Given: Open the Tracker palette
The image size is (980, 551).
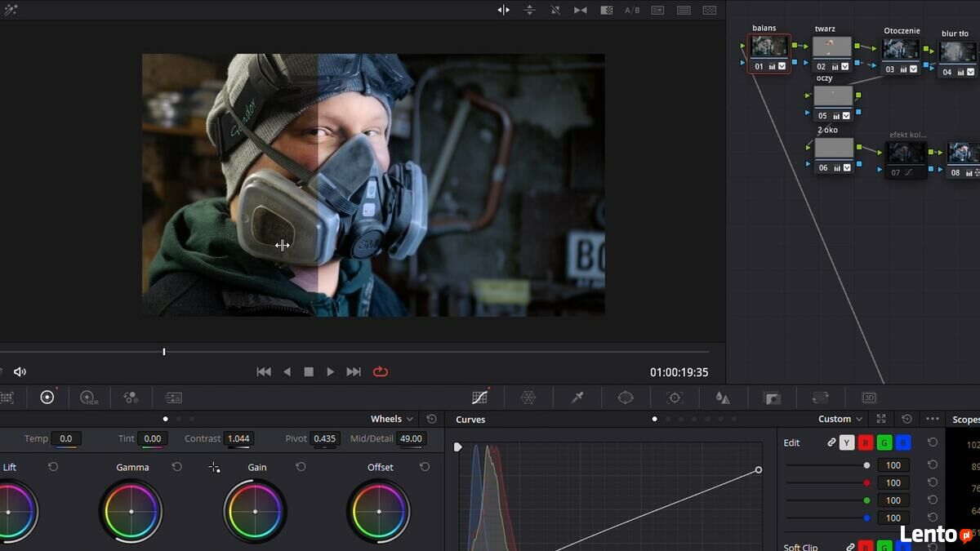Looking at the screenshot, I should click(675, 398).
